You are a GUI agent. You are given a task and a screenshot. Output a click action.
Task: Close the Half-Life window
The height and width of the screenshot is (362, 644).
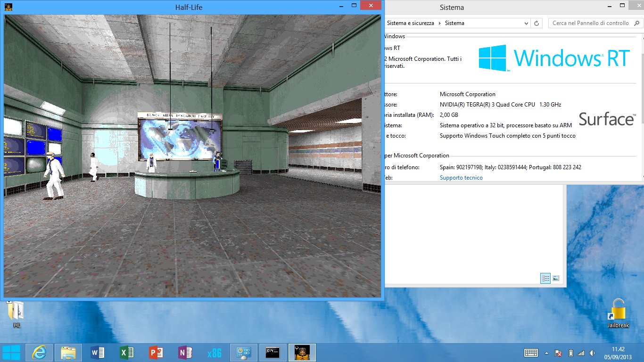tap(371, 5)
